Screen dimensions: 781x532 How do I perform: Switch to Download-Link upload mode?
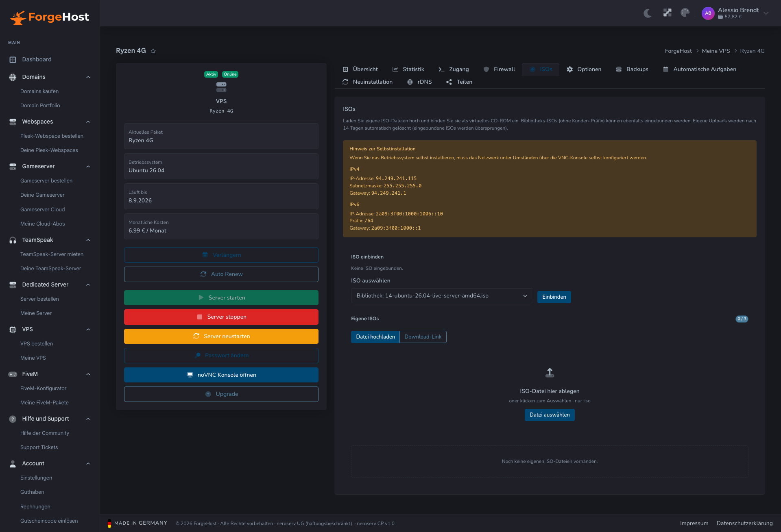tap(423, 337)
